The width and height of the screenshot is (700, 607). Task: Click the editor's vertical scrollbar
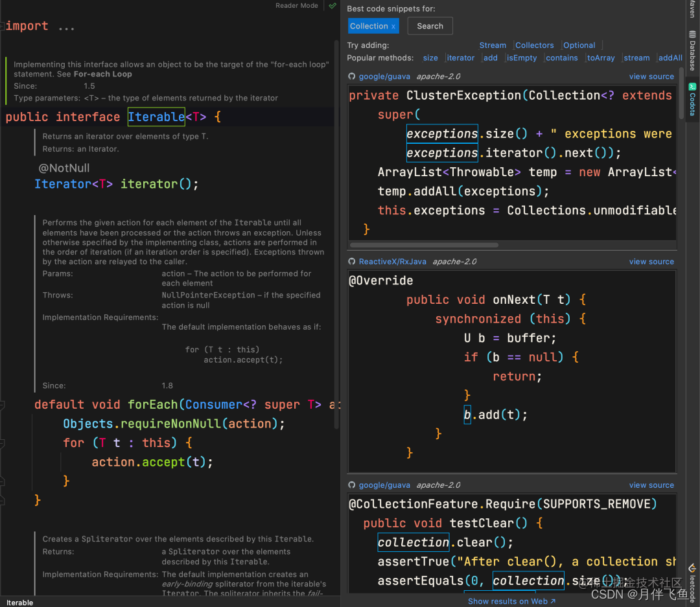(336, 235)
